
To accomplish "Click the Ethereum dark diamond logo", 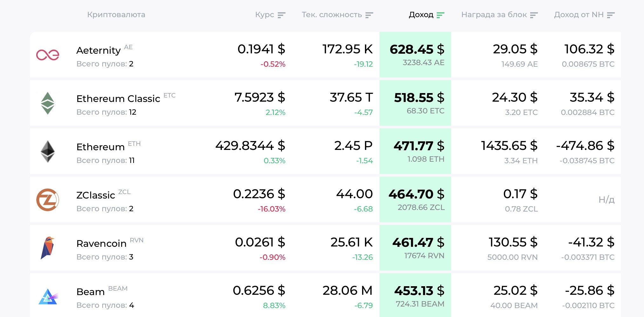I will [48, 152].
